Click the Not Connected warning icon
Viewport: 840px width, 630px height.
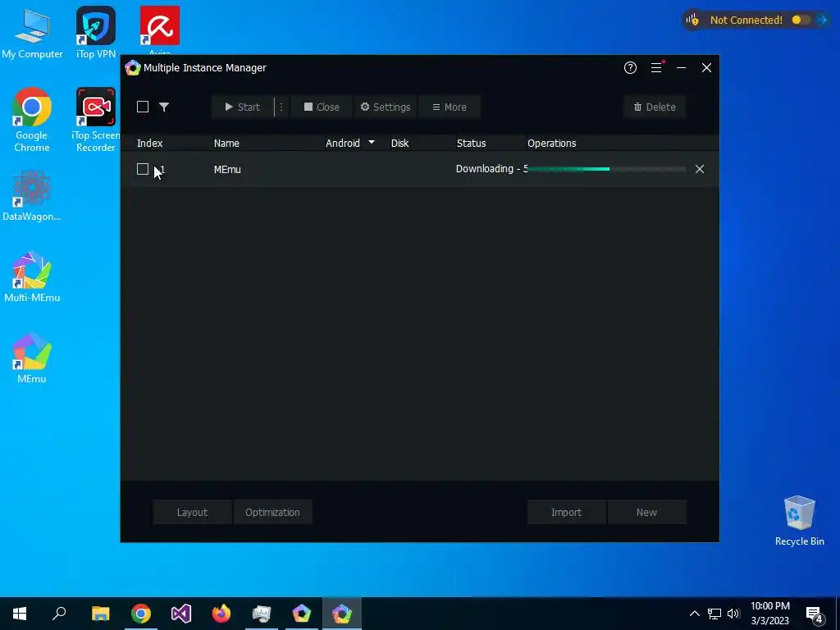(692, 20)
